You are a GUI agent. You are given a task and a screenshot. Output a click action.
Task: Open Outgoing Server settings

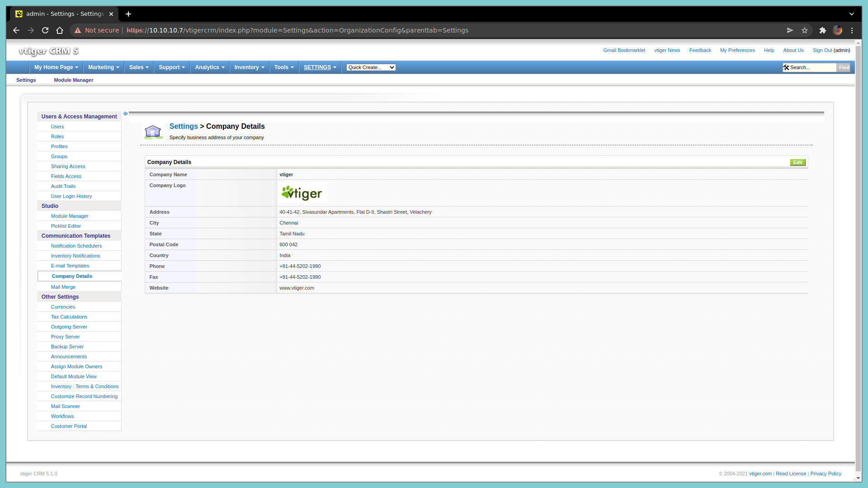pyautogui.click(x=69, y=327)
